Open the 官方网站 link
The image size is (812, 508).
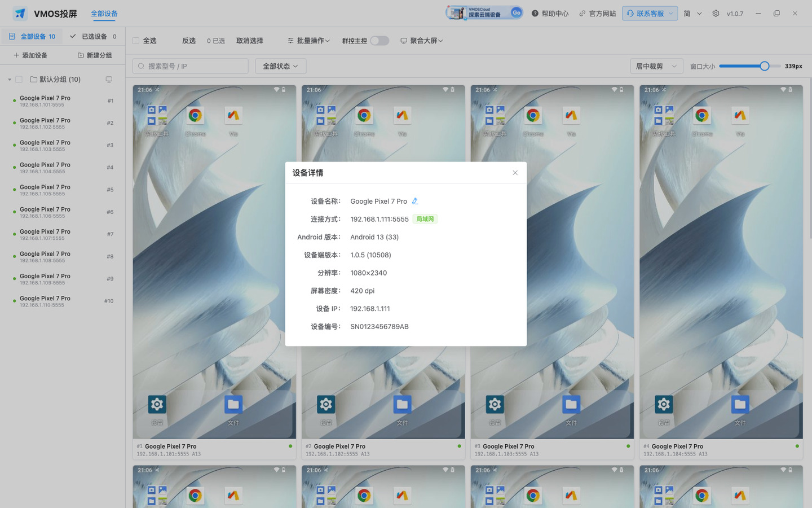click(597, 14)
